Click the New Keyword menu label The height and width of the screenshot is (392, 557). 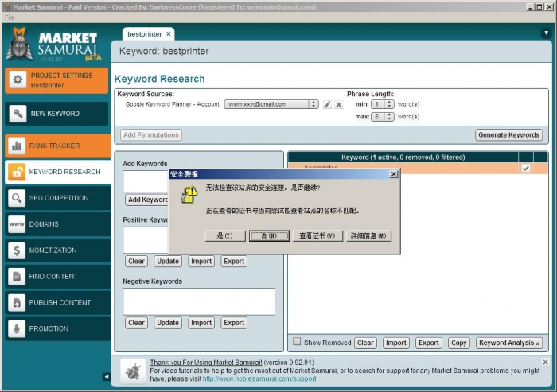click(x=55, y=114)
